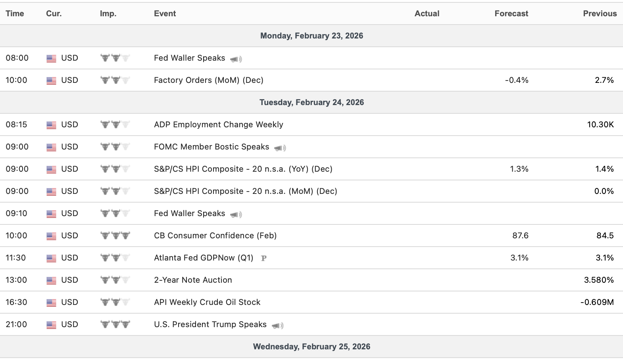Click speech icon beside President Trump Speaks
623x364 pixels.
click(x=278, y=326)
